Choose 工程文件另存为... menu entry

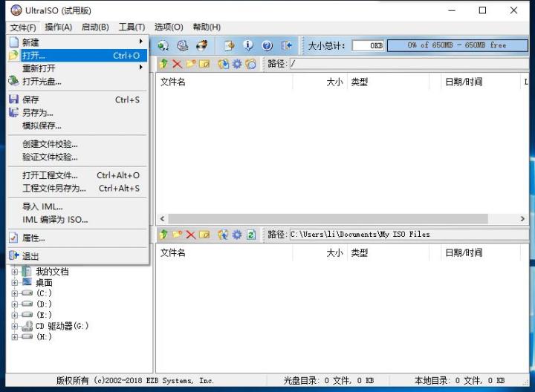(x=77, y=188)
